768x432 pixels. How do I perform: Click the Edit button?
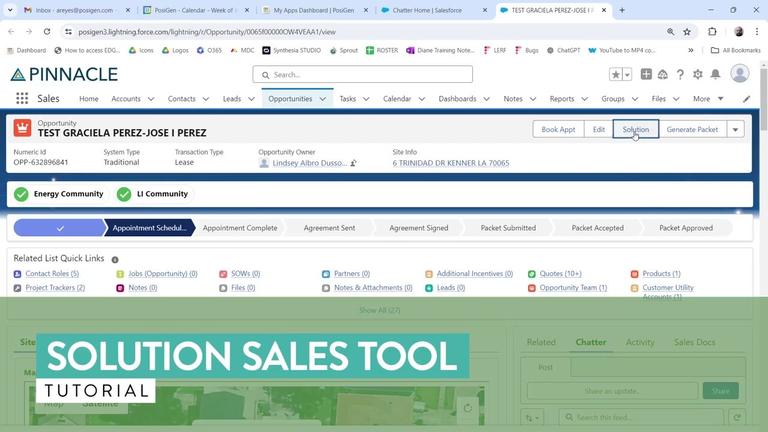pos(599,129)
